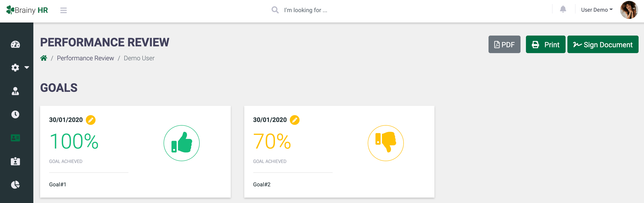Open the employee person icon in sidebar
The height and width of the screenshot is (203, 644).
click(15, 91)
